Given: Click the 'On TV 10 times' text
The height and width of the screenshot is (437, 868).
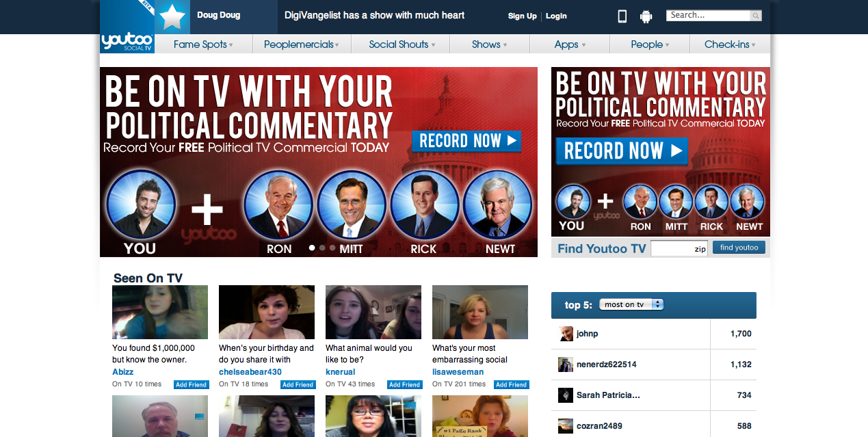Looking at the screenshot, I should click(137, 384).
